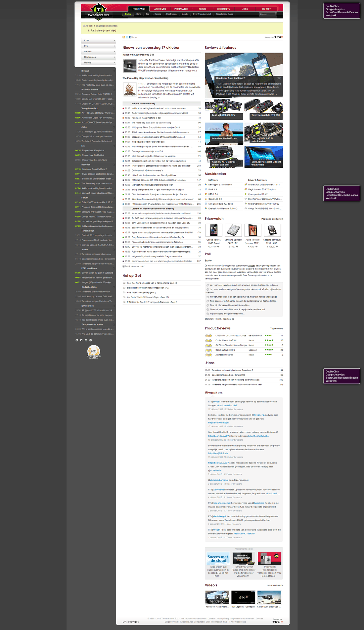Open the Over Tweakers.net dropdown in sub-navigation
The height and width of the screenshot is (630, 364).
pos(201,14)
